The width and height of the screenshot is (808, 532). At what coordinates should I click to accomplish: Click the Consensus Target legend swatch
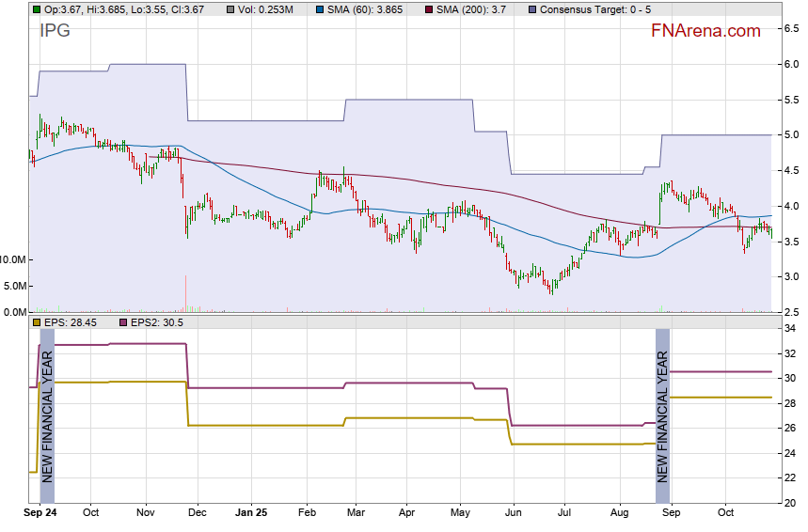coord(532,8)
